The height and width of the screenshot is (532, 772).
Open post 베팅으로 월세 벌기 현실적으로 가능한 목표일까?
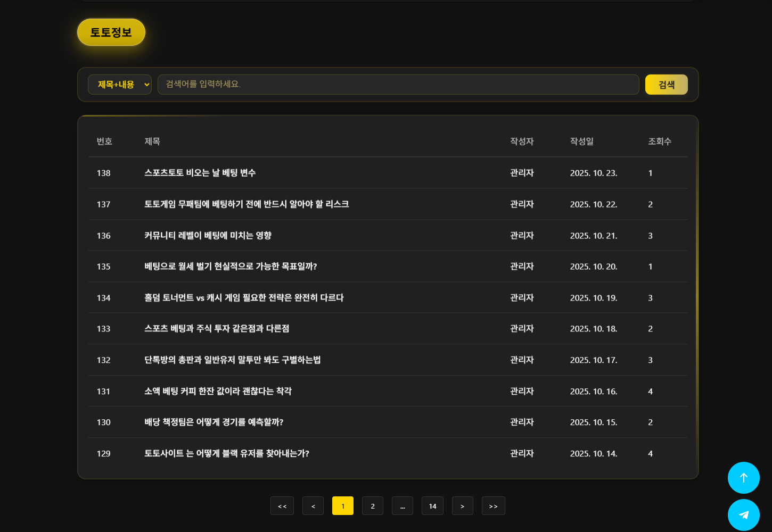231,267
